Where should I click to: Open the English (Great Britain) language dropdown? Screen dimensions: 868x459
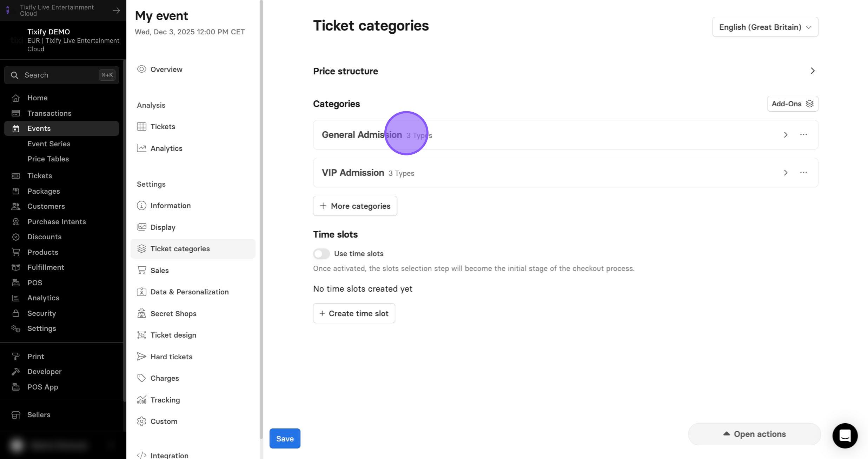(x=765, y=27)
